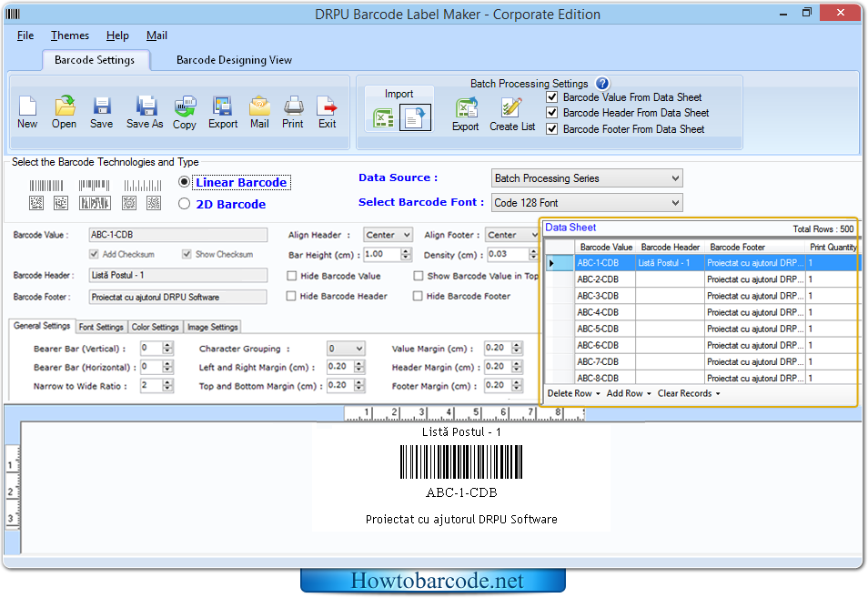Click the Listă Postul - 1 header cell

670,263
